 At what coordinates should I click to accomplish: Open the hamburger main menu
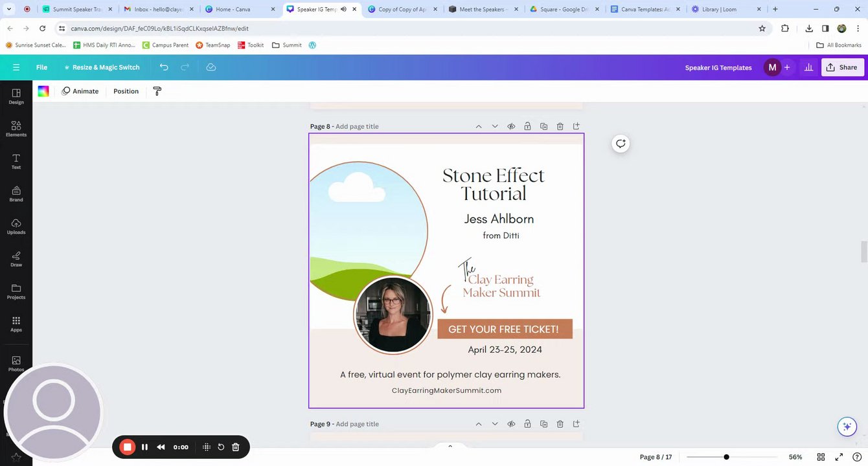16,67
